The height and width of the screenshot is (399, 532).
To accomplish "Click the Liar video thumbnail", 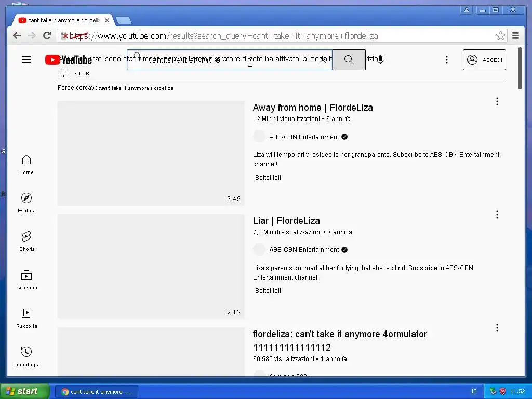I will [151, 267].
